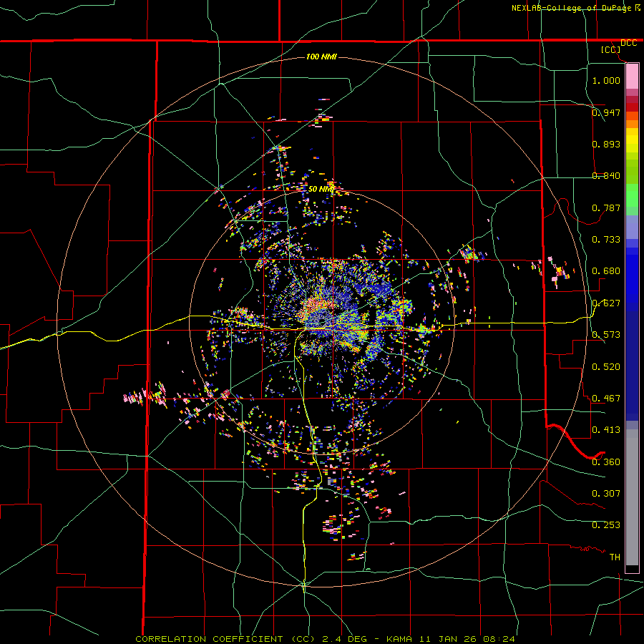
Task: Select the 1.000 scale value
Action: pyautogui.click(x=606, y=80)
